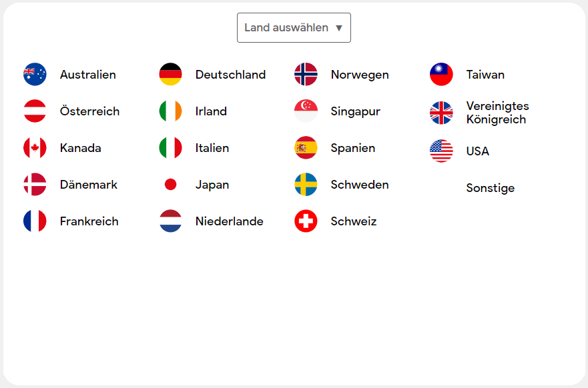The image size is (588, 388).
Task: Open the Österreich country link
Action: 89,111
